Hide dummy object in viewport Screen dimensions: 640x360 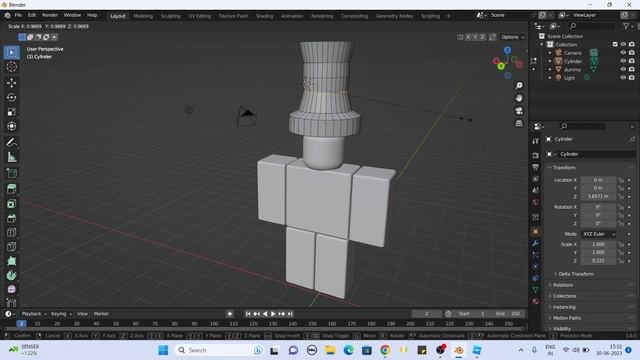click(x=623, y=69)
